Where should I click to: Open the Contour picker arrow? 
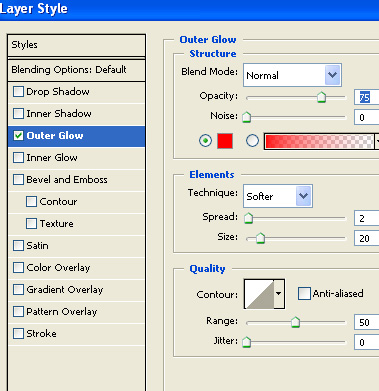tap(279, 294)
